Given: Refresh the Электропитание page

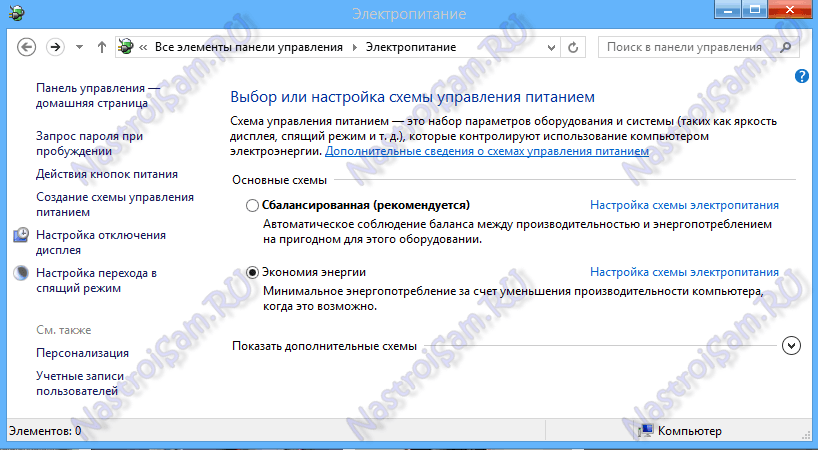Looking at the screenshot, I should (x=572, y=47).
